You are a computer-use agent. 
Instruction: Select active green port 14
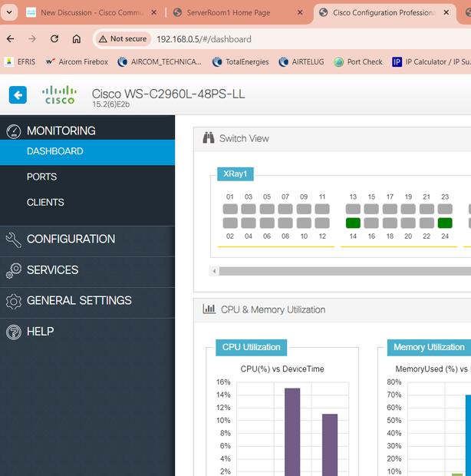353,223
